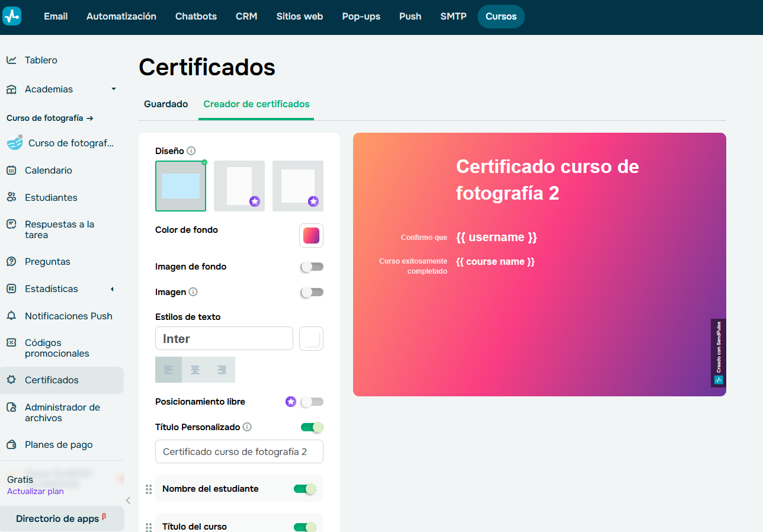
Task: Click the {{ username }} placeholder text
Action: (496, 238)
